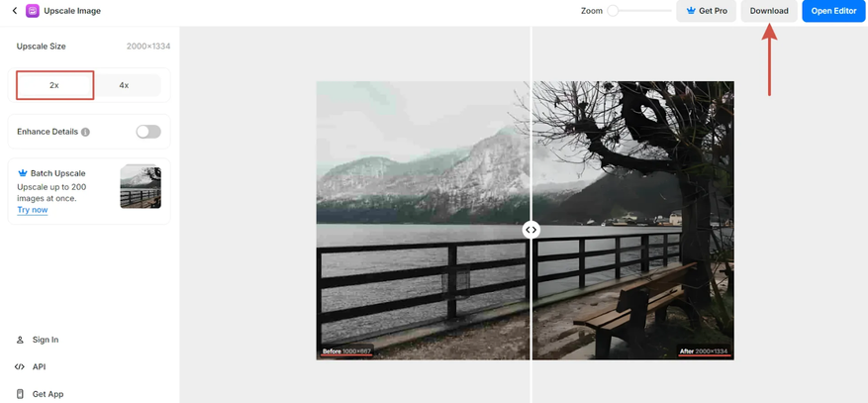Enable the Enhance Details toggle

(148, 132)
